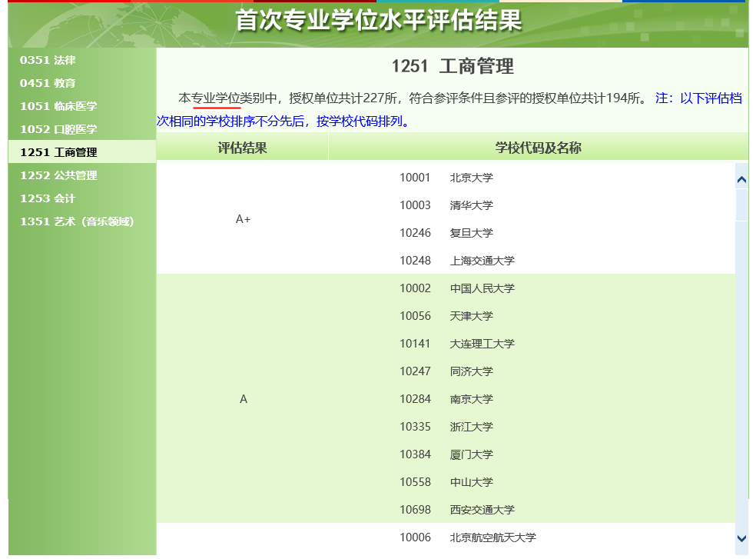Click the 大连理工大学 row
Viewport: 756px width, 559px height.
pos(532,344)
